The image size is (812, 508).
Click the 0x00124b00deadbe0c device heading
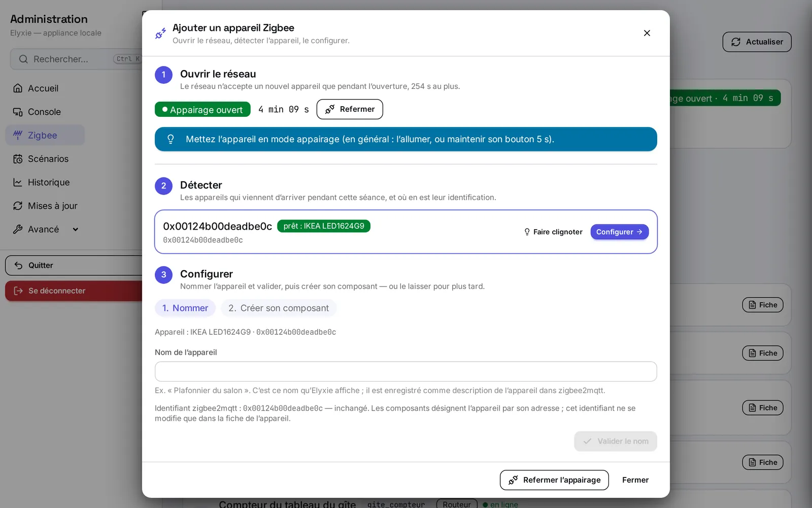tap(217, 227)
